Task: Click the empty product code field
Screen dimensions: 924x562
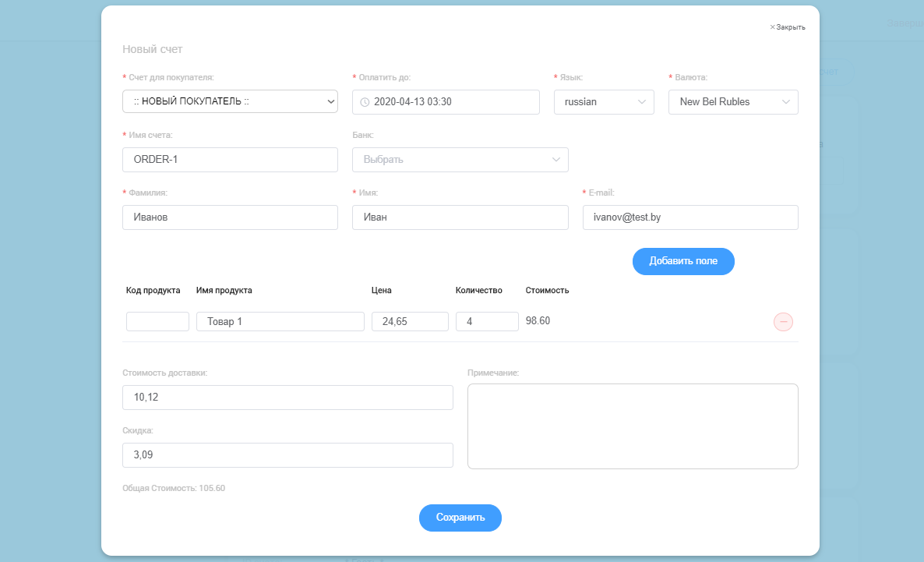Action: coord(157,321)
